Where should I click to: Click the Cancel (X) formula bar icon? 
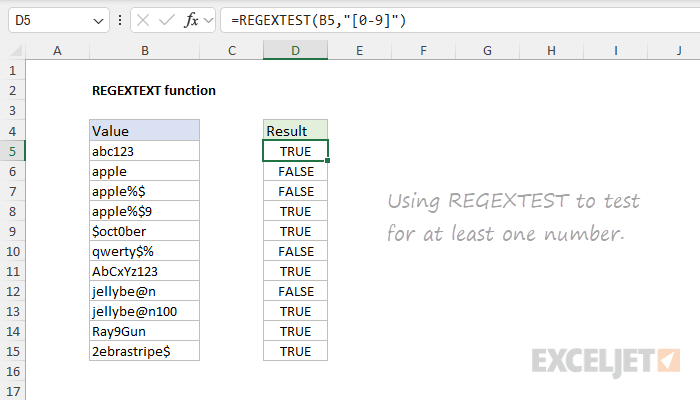143,21
